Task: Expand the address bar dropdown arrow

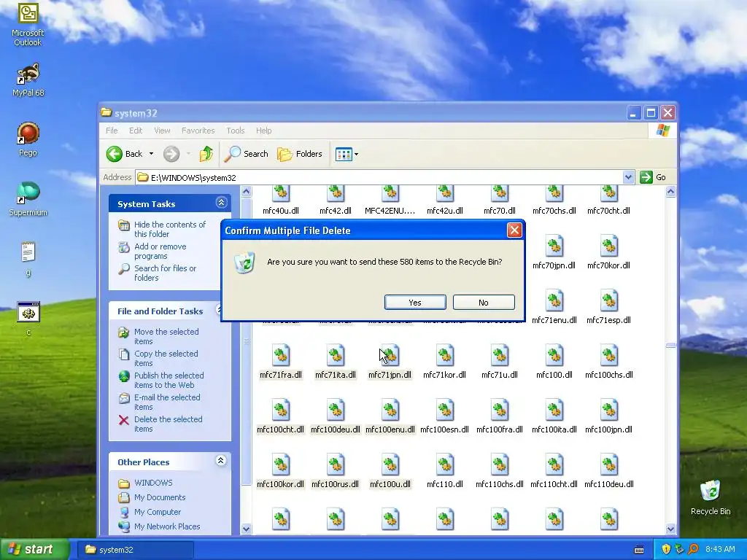Action: click(628, 178)
